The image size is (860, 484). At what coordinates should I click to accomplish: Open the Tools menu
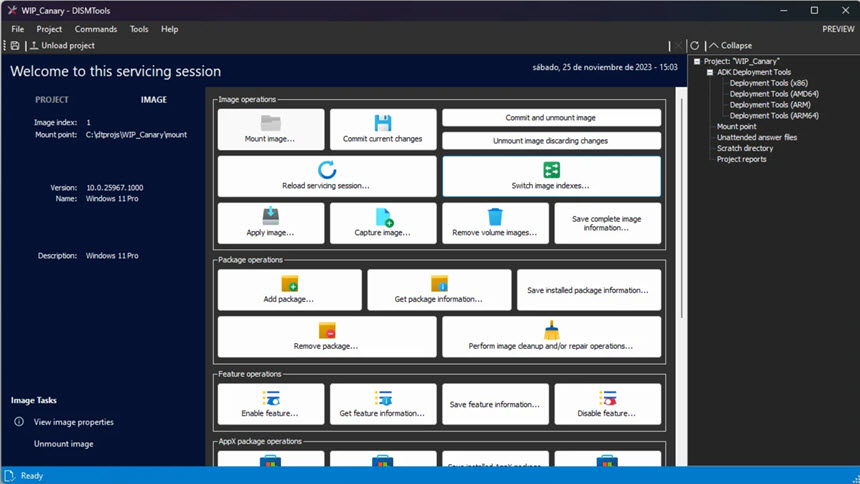point(139,29)
